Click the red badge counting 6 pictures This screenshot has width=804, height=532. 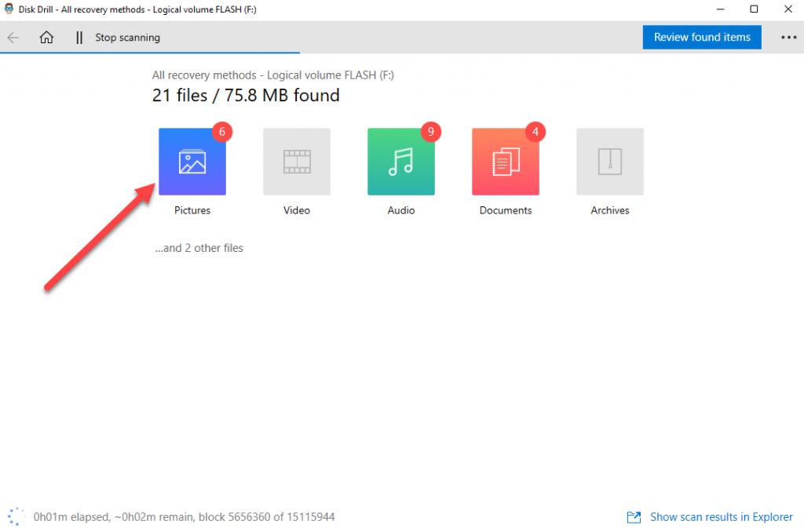[221, 132]
